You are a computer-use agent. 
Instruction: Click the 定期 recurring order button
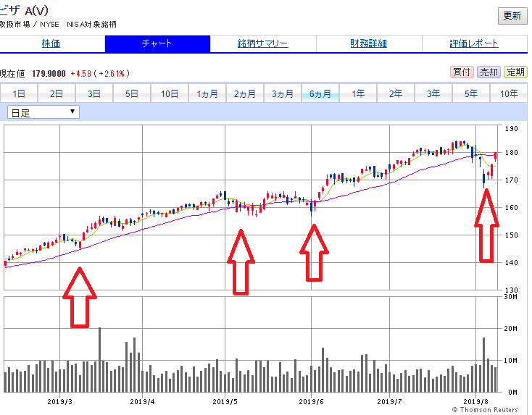coord(515,72)
